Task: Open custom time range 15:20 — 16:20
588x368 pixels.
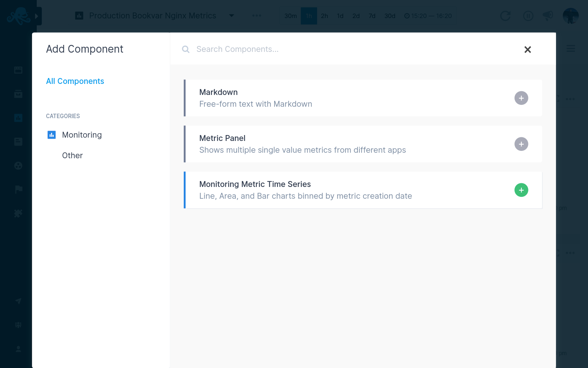Action: point(428,16)
